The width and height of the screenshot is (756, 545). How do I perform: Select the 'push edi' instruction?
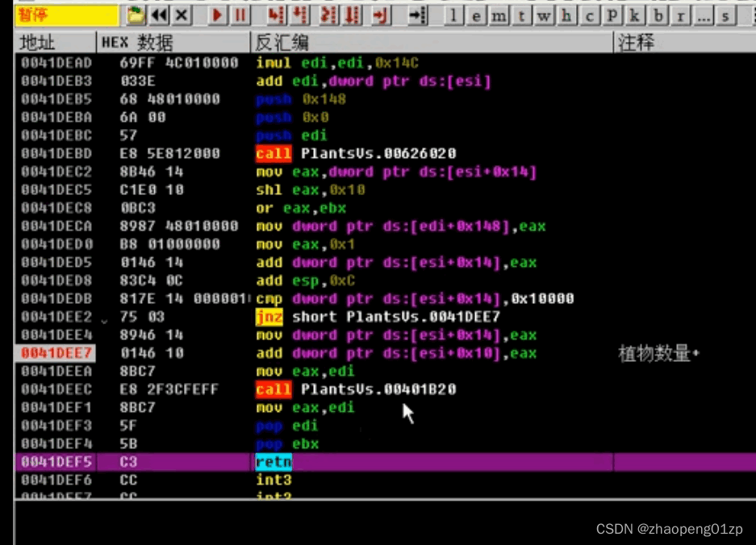(x=291, y=135)
